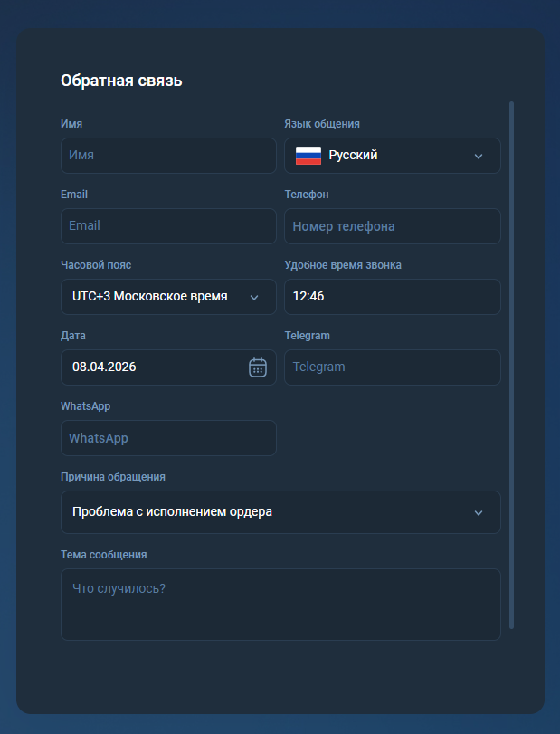560x734 pixels.
Task: Open Проблема с исполнением ордера dropdown
Action: point(280,512)
